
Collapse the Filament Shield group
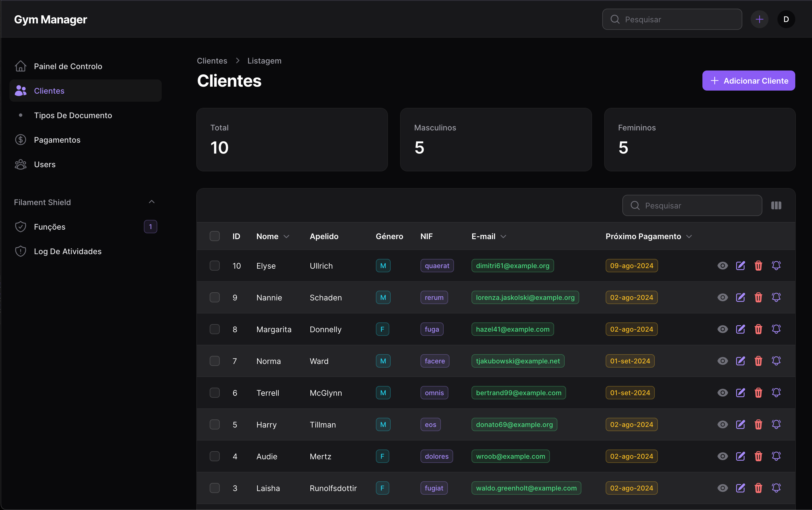click(x=151, y=202)
